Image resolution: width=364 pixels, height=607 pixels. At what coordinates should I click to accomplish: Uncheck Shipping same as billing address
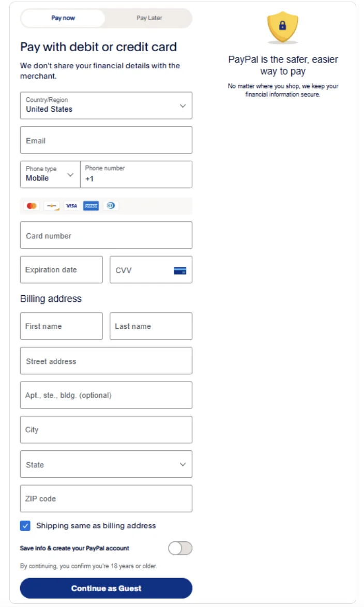coord(25,526)
